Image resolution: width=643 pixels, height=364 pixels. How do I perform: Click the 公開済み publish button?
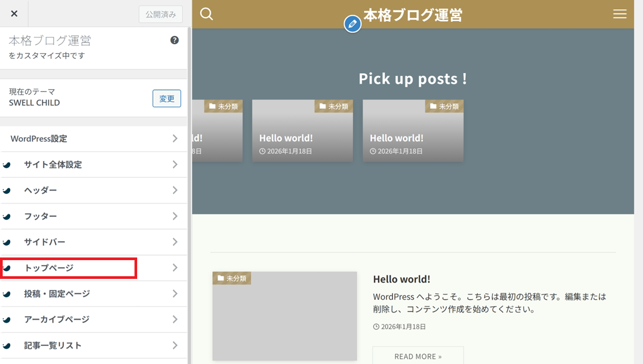(160, 14)
